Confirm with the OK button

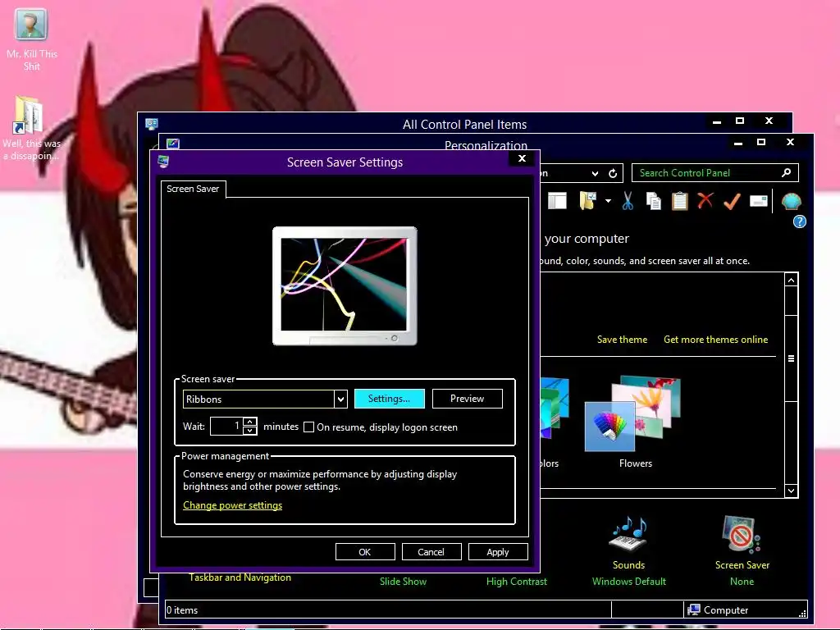pos(365,552)
